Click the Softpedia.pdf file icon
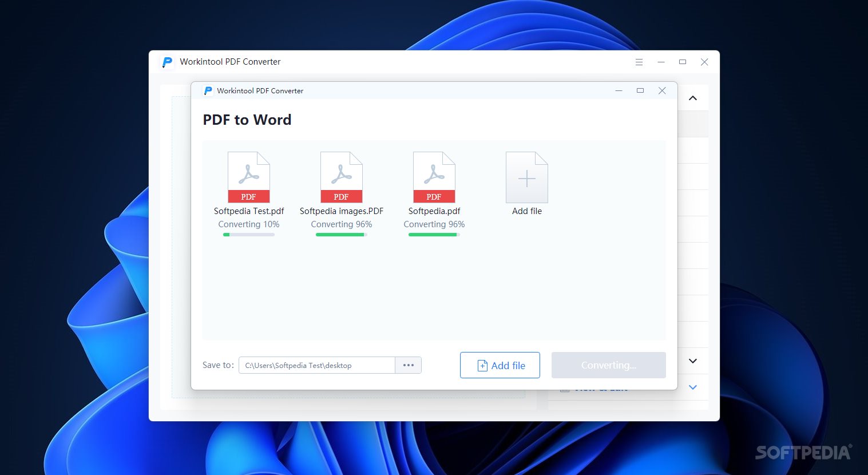The width and height of the screenshot is (868, 475). pyautogui.click(x=434, y=177)
